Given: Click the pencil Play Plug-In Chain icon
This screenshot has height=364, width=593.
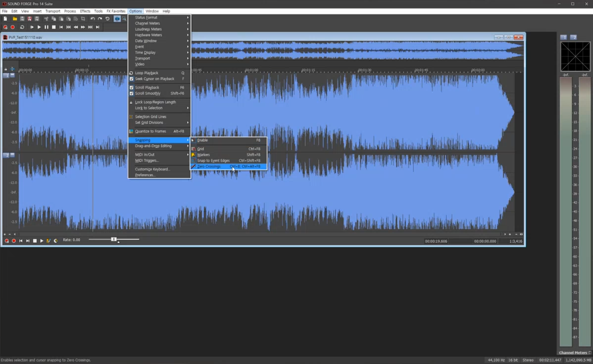Looking at the screenshot, I should click(49, 241).
